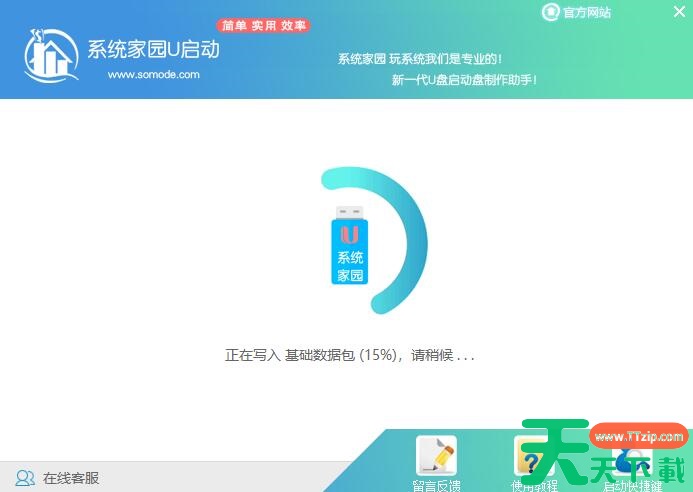Viewport: 693px width, 492px height.
Task: Click the 系统家园U启动 title text
Action: pyautogui.click(x=153, y=49)
